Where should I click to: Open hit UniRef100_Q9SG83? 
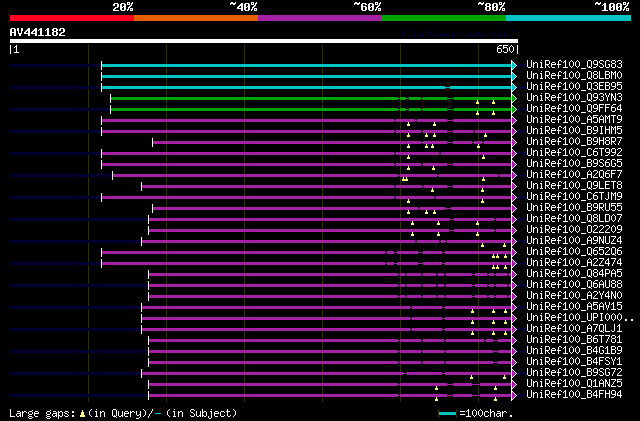tap(574, 65)
